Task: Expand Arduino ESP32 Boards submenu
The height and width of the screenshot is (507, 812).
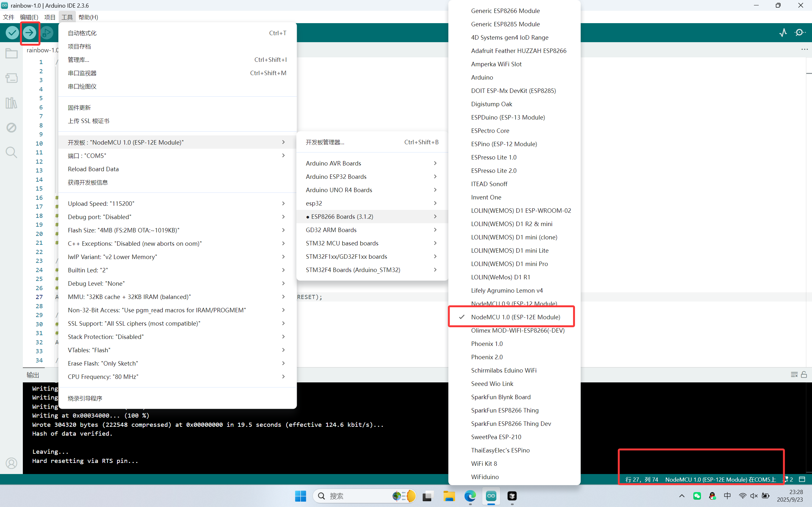Action: pos(372,177)
